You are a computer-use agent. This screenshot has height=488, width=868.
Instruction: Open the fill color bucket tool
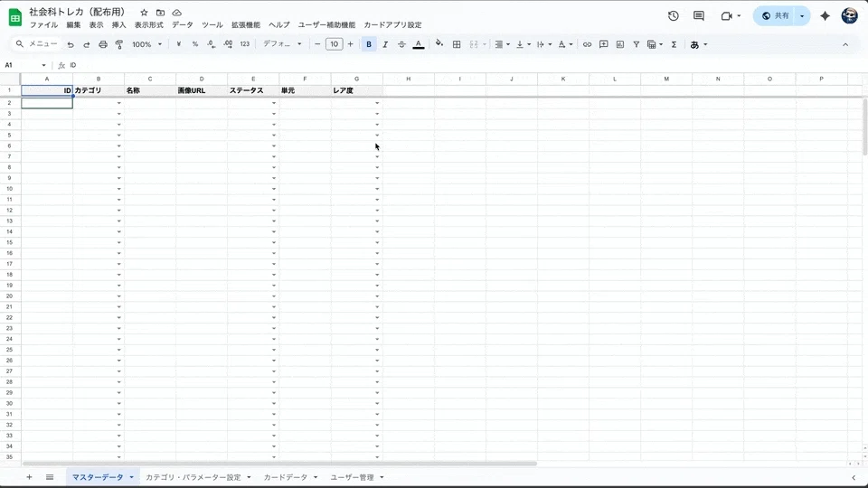tap(439, 43)
